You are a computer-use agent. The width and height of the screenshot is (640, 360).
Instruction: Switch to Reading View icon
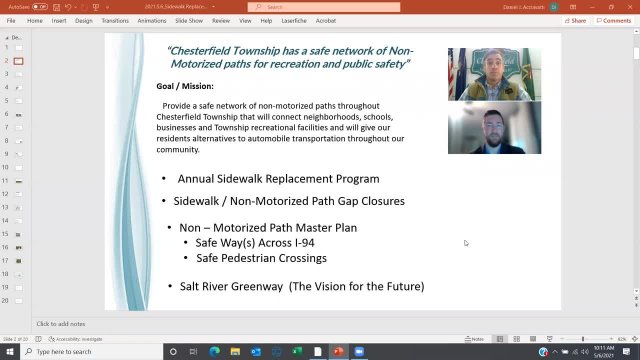point(533,339)
